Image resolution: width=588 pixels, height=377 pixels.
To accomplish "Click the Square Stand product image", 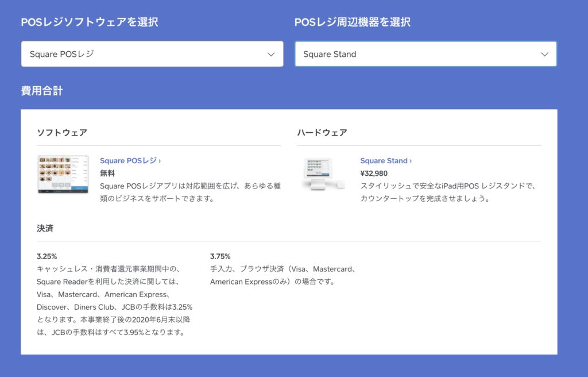I will coord(323,174).
